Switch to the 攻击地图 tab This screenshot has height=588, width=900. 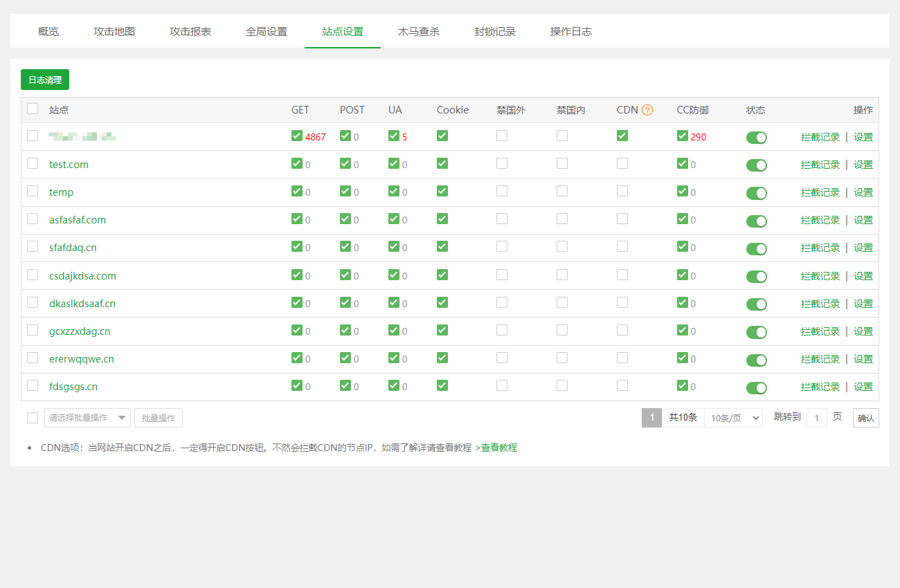click(x=114, y=32)
